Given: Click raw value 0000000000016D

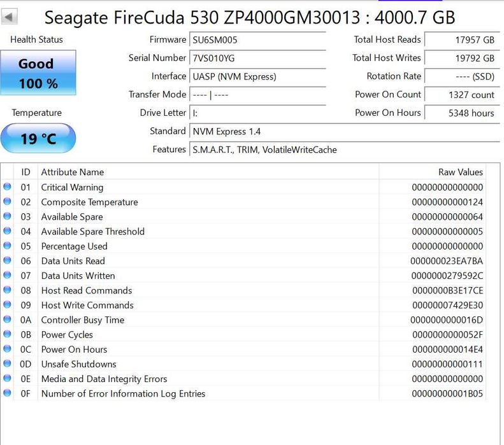Looking at the screenshot, I should (447, 320).
